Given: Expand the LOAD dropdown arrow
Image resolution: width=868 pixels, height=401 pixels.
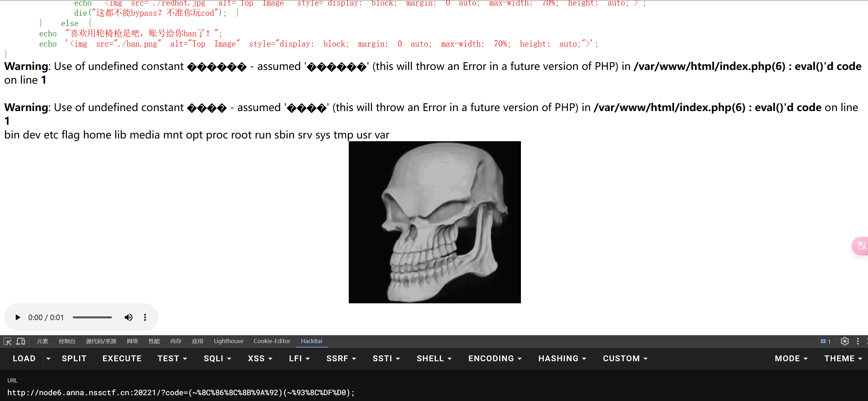Looking at the screenshot, I should (x=48, y=359).
